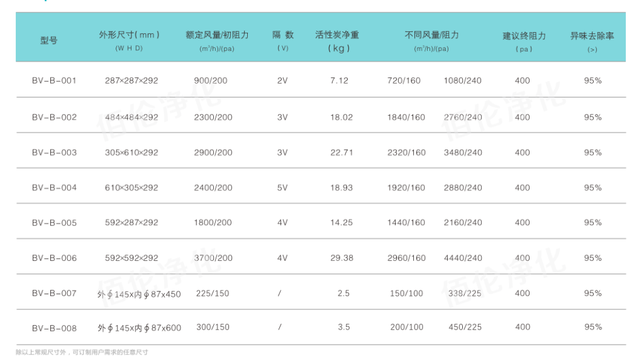Select the 活性炭净重 column header
Image resolution: width=644 pixels, height=359 pixels.
[337, 35]
